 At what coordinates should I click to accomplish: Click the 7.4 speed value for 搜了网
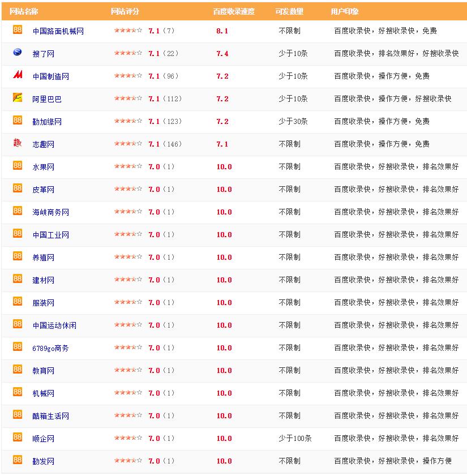coord(222,53)
